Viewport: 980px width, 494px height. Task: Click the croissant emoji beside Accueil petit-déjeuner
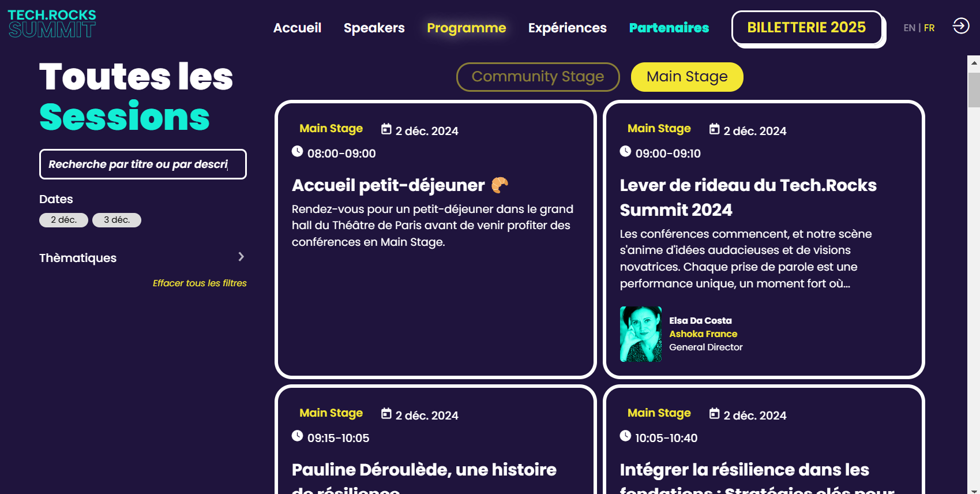click(x=500, y=185)
